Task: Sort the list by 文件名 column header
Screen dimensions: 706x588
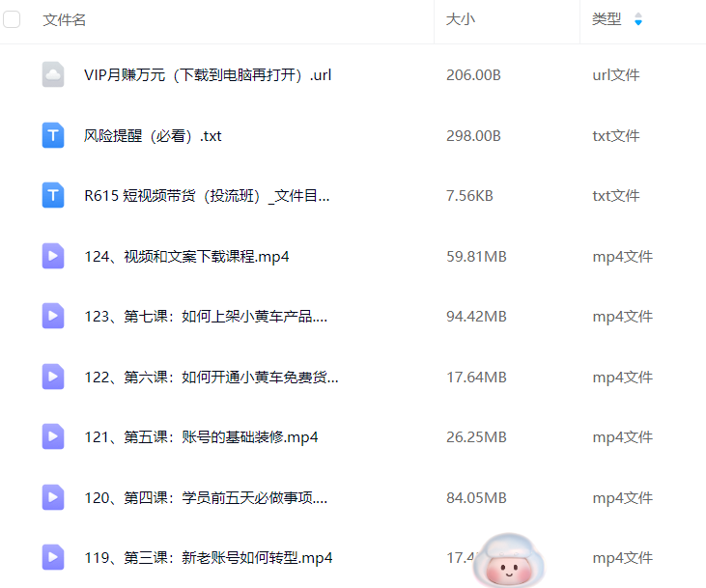Action: tap(65, 20)
